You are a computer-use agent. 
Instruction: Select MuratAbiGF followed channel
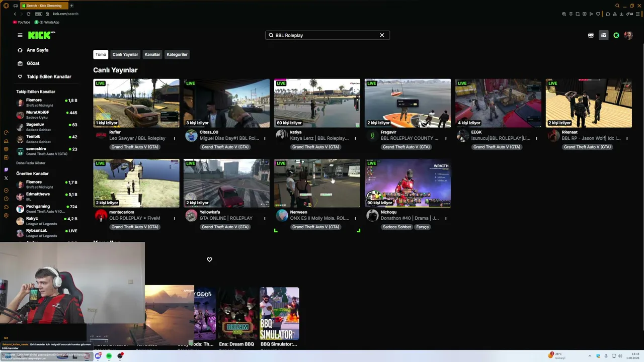click(x=47, y=115)
